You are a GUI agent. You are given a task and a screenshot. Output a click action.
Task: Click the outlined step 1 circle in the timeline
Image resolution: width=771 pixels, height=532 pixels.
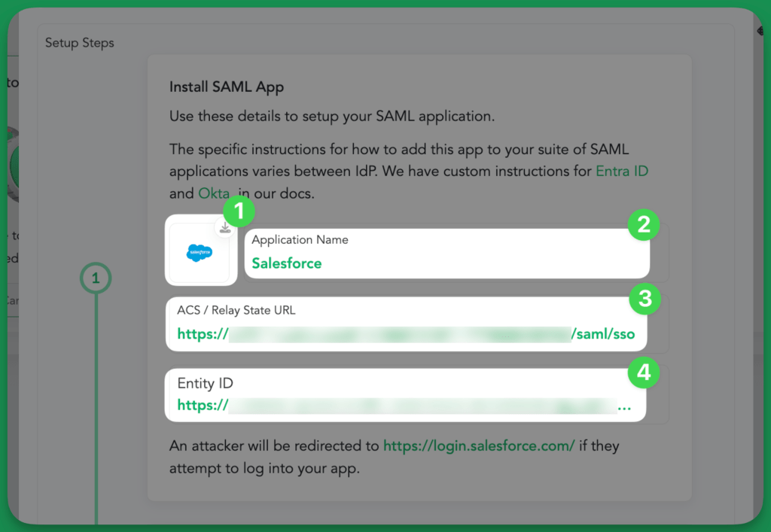pyautogui.click(x=96, y=278)
